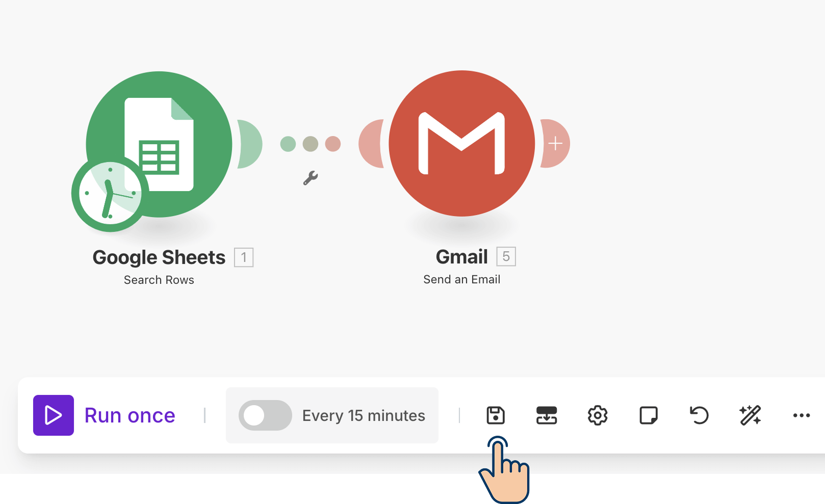
Task: Toggle the scenario scheduling switch
Action: pyautogui.click(x=265, y=415)
